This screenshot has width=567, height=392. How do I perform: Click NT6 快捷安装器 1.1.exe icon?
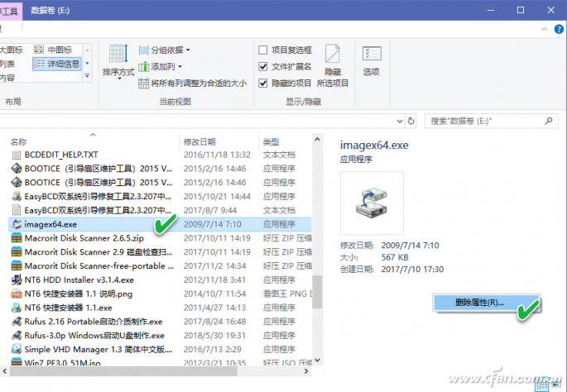point(17,308)
